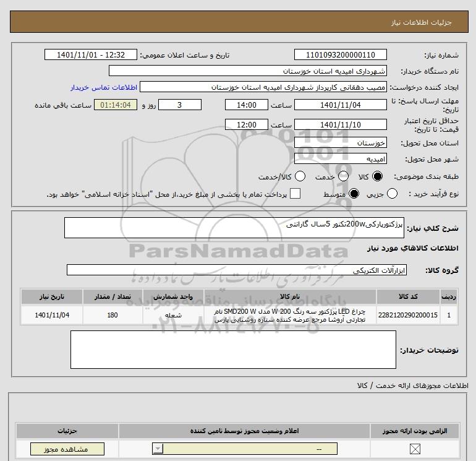Click the quantity cell 180
The image size is (476, 461).
click(x=113, y=315)
